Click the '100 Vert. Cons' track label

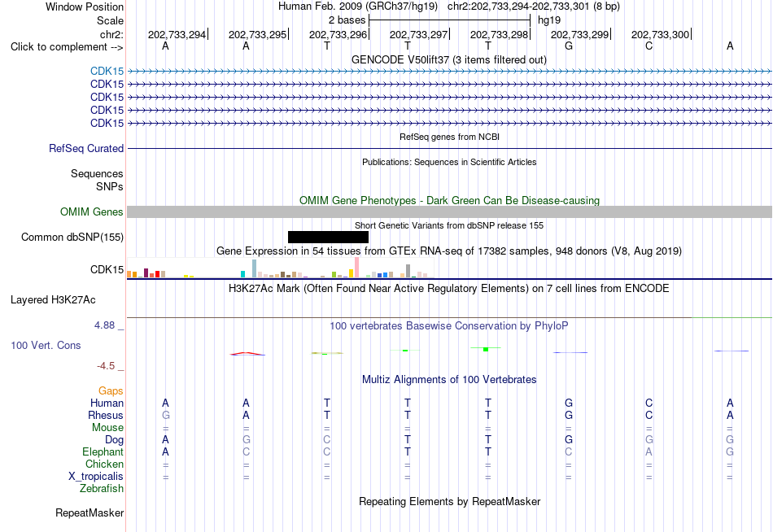(x=46, y=346)
